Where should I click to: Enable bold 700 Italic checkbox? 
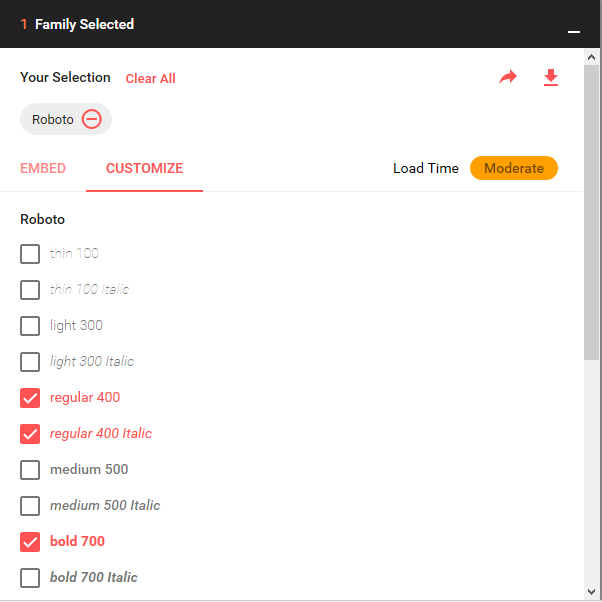(x=30, y=578)
